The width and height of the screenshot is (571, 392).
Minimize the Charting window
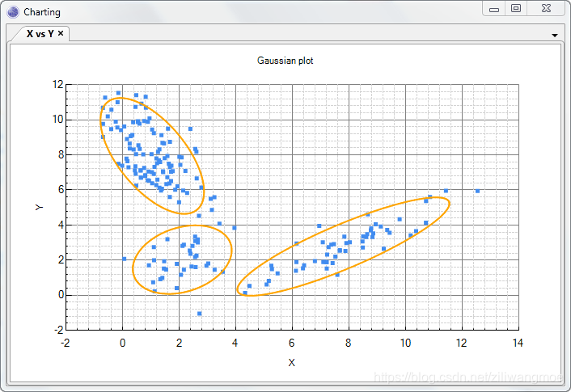coord(494,9)
